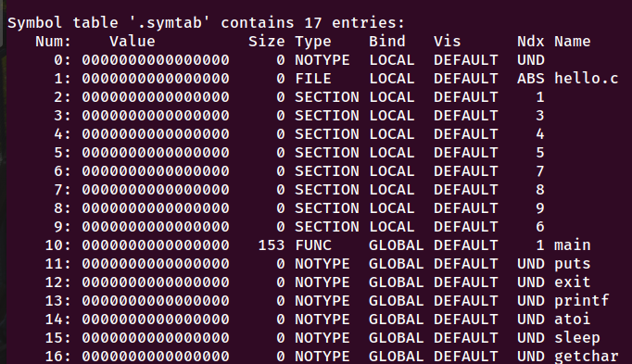632x364 pixels.
Task: Click the 'Size' column header
Action: pos(267,42)
